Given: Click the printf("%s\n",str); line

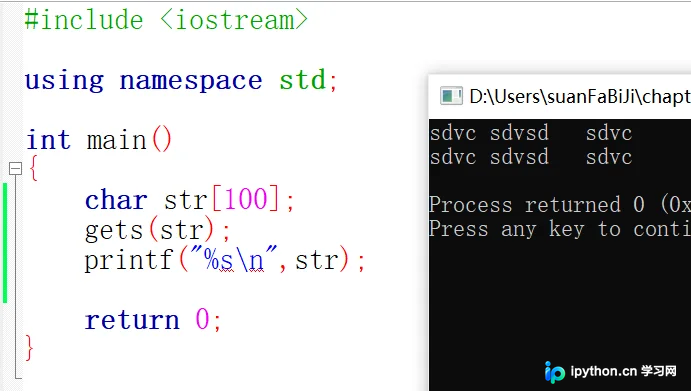Looking at the screenshot, I should 225,260.
